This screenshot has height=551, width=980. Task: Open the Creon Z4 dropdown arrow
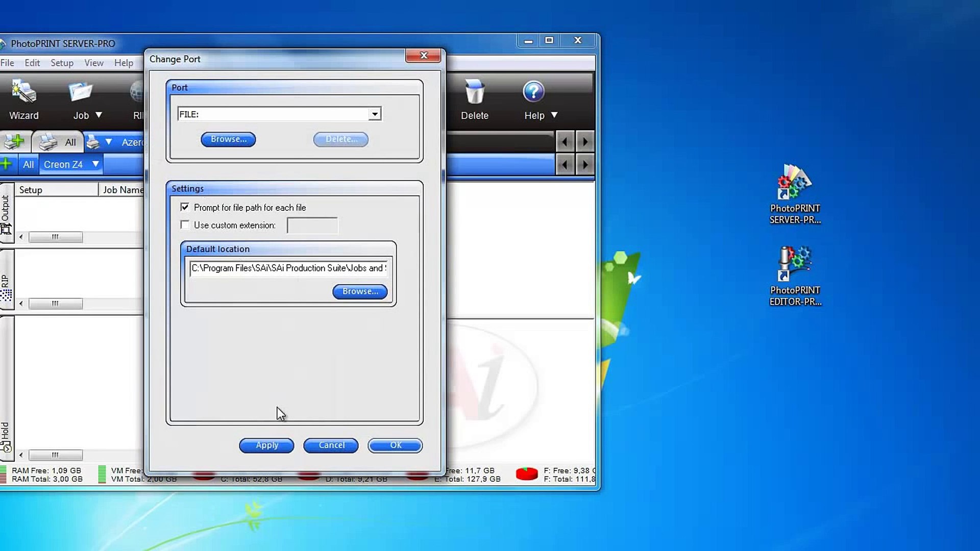(95, 164)
